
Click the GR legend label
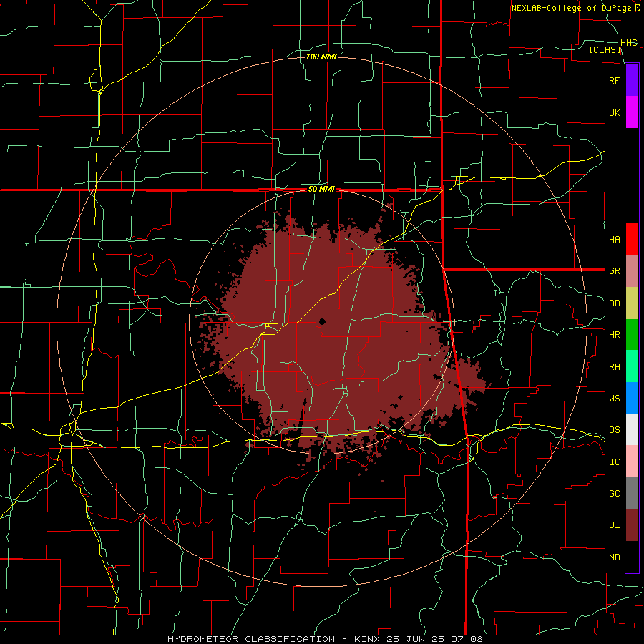615,271
